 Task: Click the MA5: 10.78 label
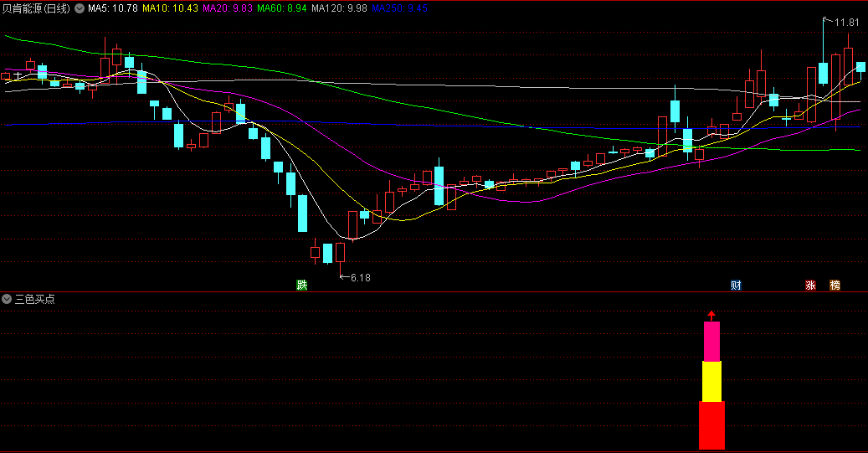tap(113, 8)
